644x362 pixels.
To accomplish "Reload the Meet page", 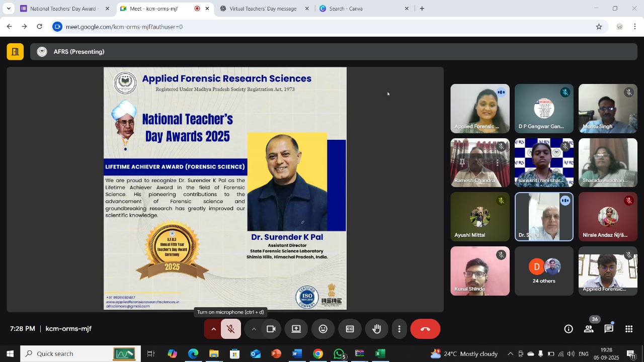I will [x=40, y=27].
